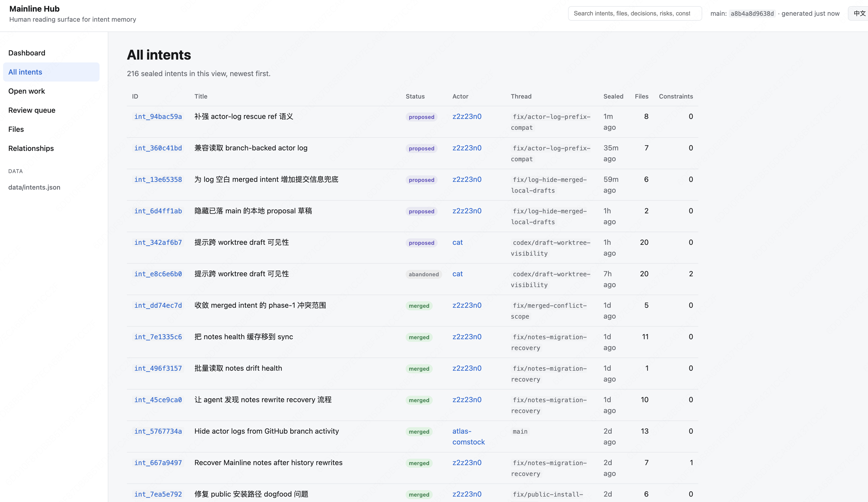Open intent int_496f3157
The height and width of the screenshot is (502, 868).
158,368
